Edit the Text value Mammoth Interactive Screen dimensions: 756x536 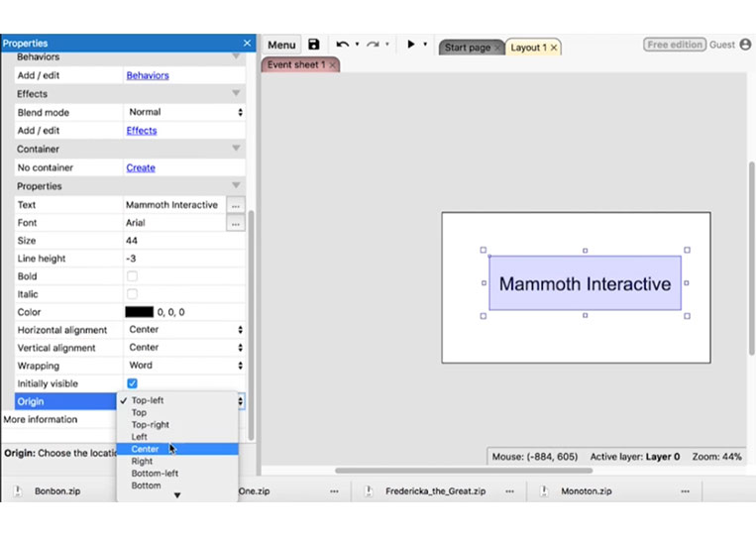click(x=174, y=205)
